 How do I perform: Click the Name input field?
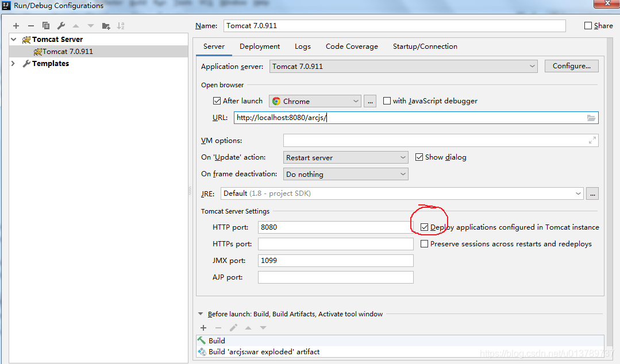[x=395, y=26]
